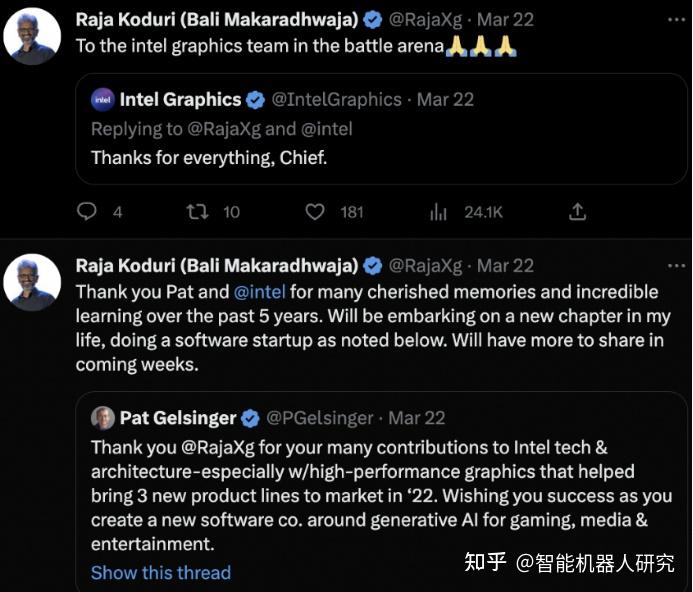The image size is (693, 592).
Task: Open @IntelGraphics handle in quoted tweet
Action: click(337, 99)
